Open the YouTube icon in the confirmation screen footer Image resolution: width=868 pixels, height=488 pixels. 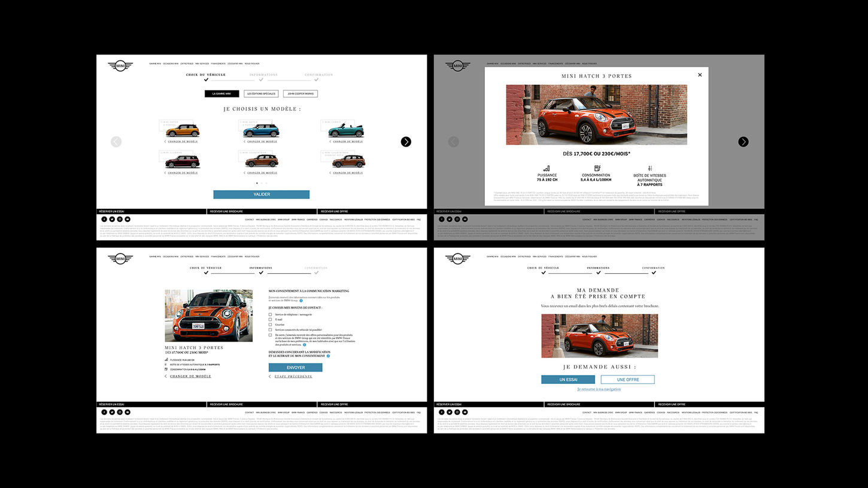(465, 412)
